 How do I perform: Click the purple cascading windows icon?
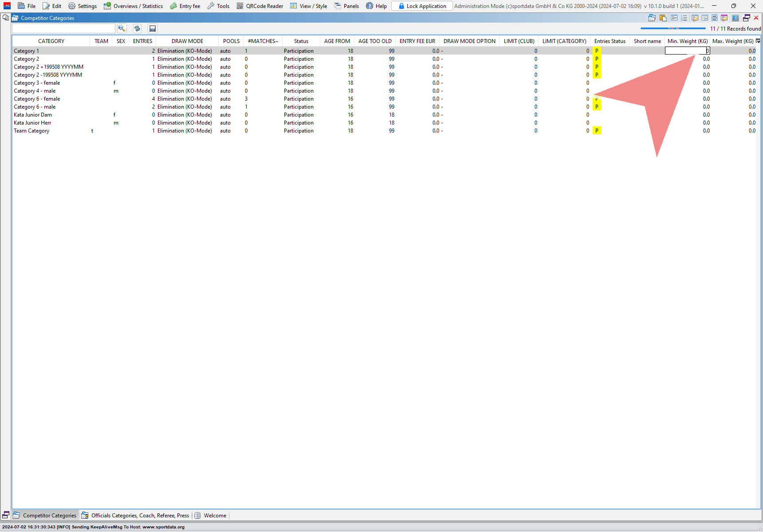[747, 18]
